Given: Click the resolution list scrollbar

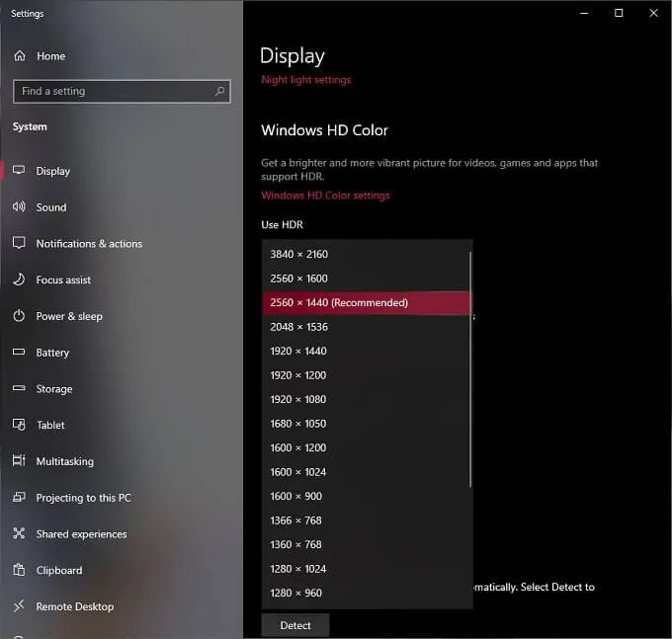Looking at the screenshot, I should pyautogui.click(x=470, y=369).
